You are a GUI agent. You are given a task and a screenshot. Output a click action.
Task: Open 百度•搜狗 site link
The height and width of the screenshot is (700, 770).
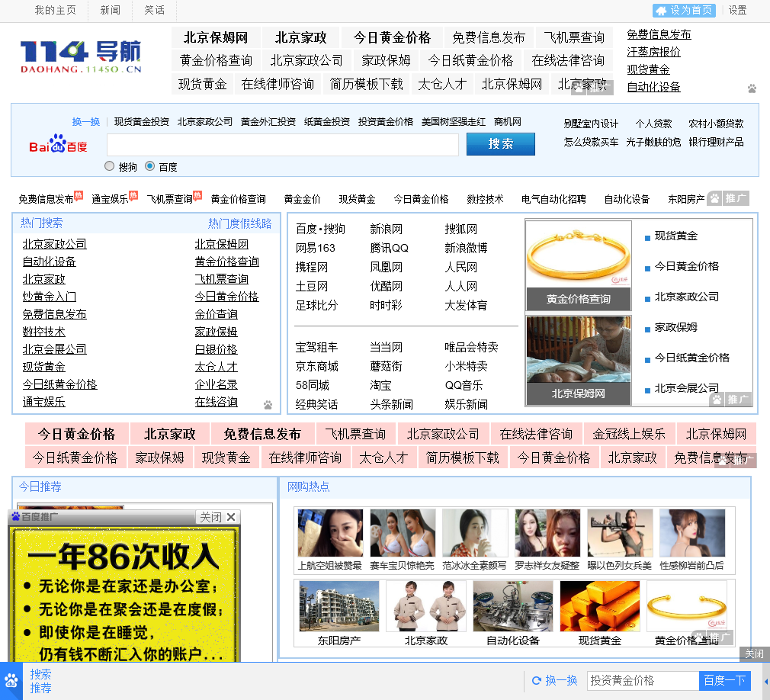[320, 229]
